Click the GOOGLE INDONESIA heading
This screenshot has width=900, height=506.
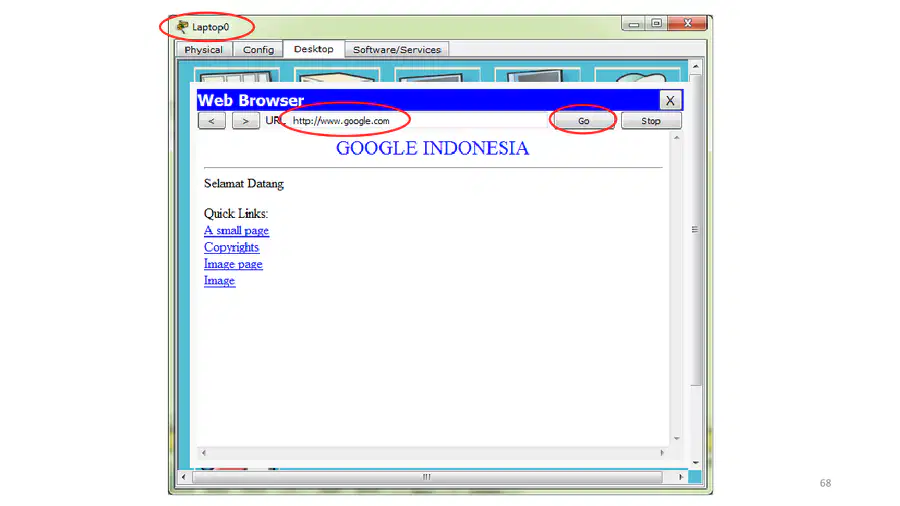click(x=432, y=148)
